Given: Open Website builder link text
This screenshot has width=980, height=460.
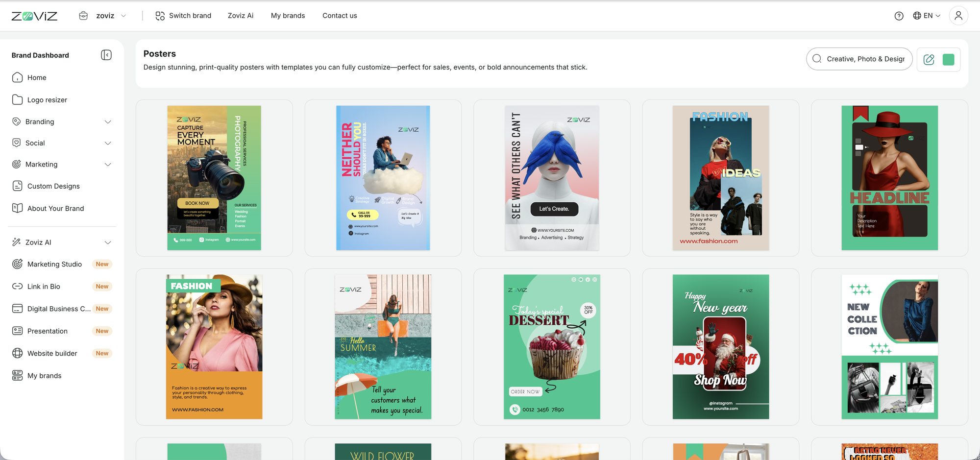Looking at the screenshot, I should [52, 353].
